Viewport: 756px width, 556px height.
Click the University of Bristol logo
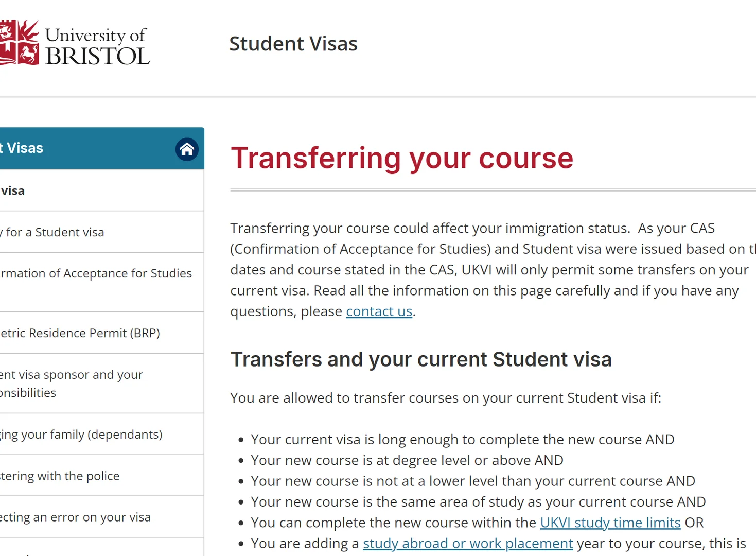pyautogui.click(x=75, y=43)
